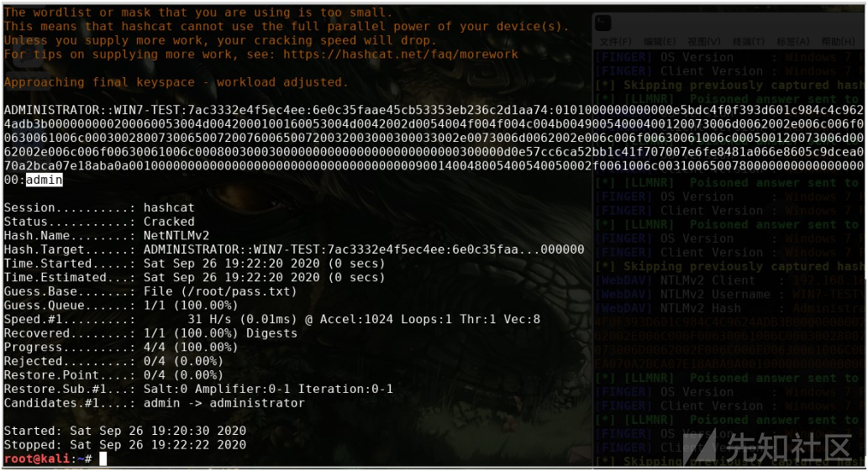The height and width of the screenshot is (471, 868).
Task: Open the 标签(A) menu
Action: (793, 42)
